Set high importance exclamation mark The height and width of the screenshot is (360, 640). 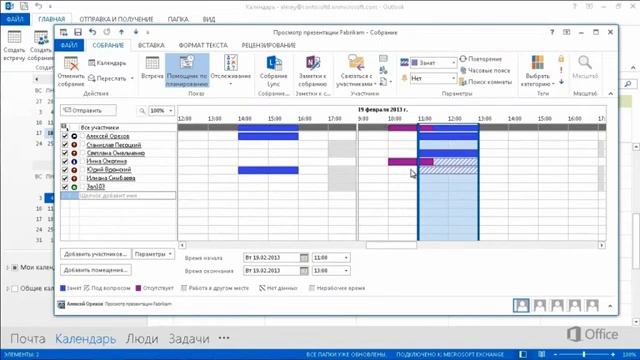click(561, 70)
